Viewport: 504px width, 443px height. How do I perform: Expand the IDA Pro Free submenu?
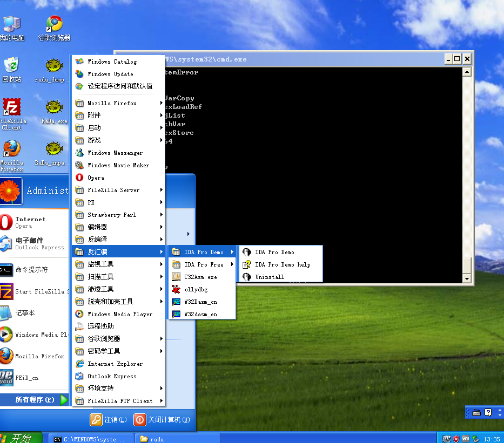pos(203,264)
